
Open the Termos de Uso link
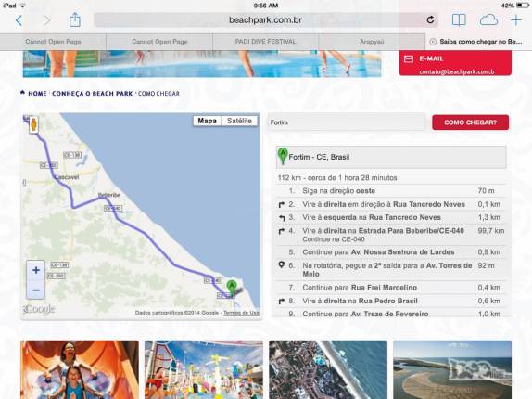pyautogui.click(x=241, y=313)
